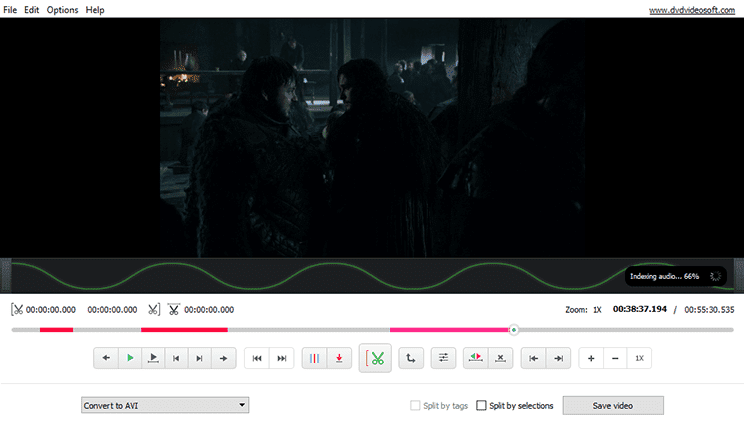Open the Options menu
Screen dimensions: 744x426
(62, 9)
